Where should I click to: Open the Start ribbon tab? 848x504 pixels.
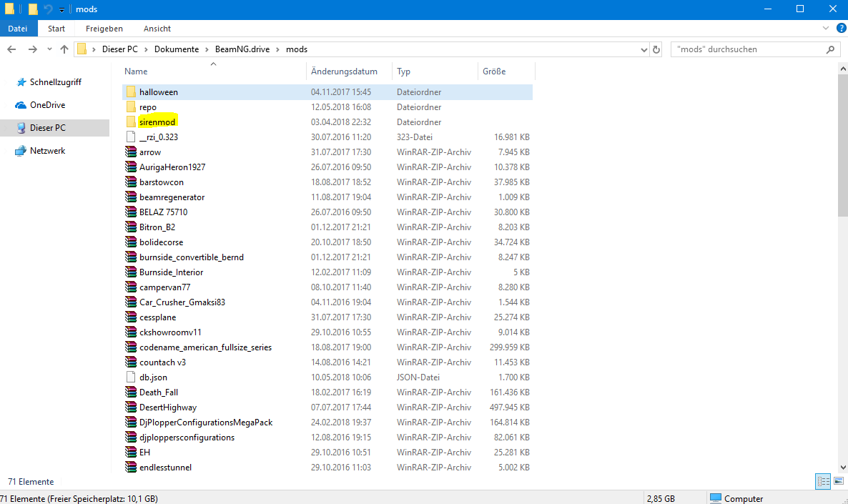pyautogui.click(x=56, y=29)
